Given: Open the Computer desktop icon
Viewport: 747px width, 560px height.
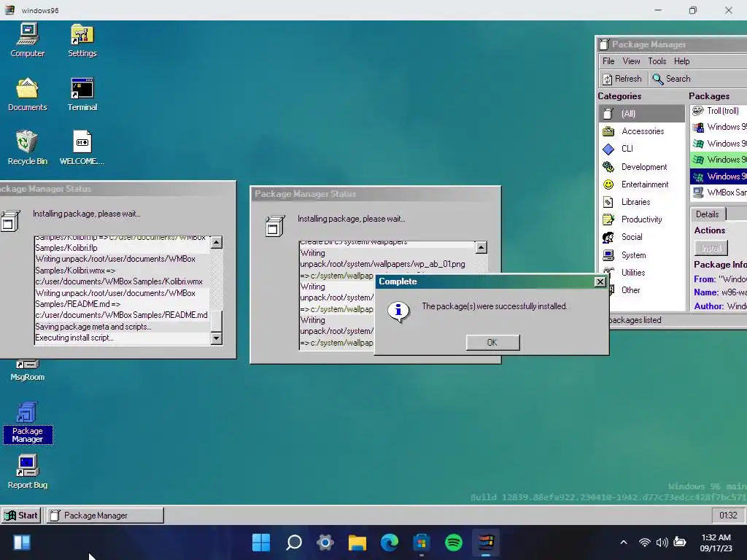Looking at the screenshot, I should point(27,41).
